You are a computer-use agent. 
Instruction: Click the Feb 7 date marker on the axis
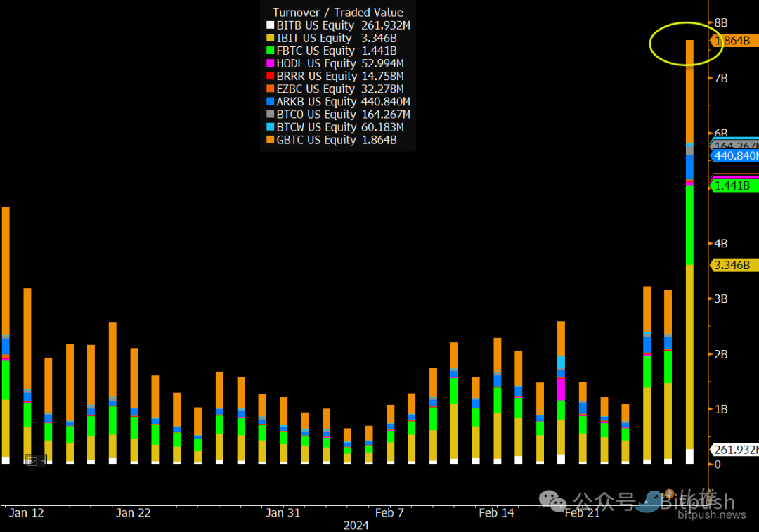(389, 512)
